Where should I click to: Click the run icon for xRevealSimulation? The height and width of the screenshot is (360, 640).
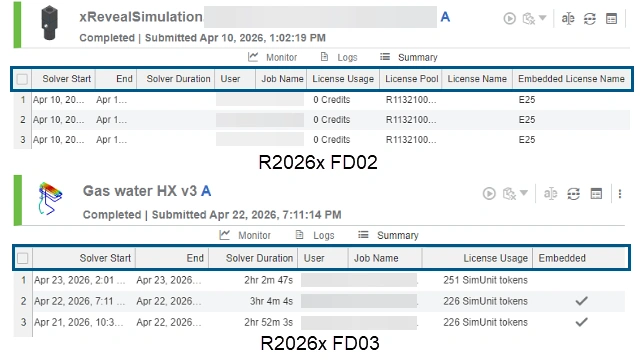(x=509, y=18)
